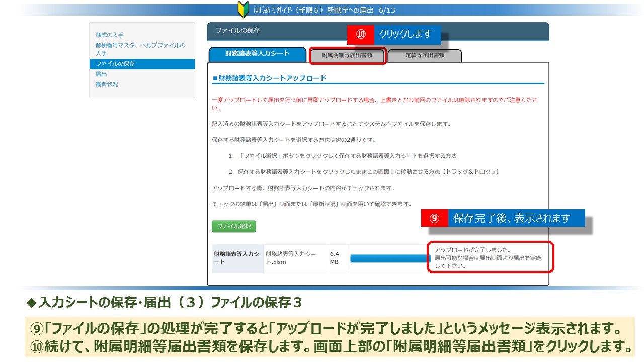The height and width of the screenshot is (362, 644).
Task: Open 最新状況 from the sidebar
Action: 107,84
